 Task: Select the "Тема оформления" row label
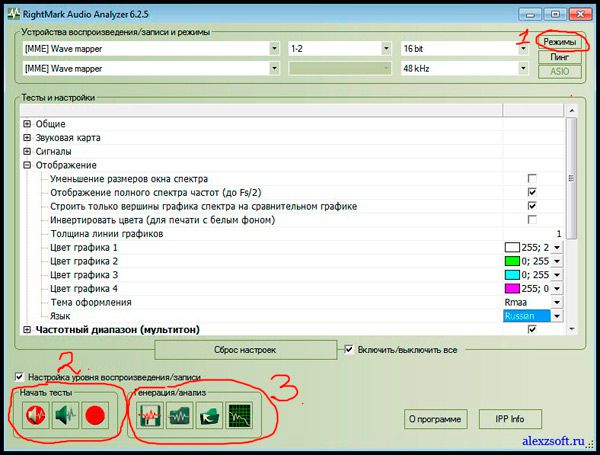pos(91,302)
